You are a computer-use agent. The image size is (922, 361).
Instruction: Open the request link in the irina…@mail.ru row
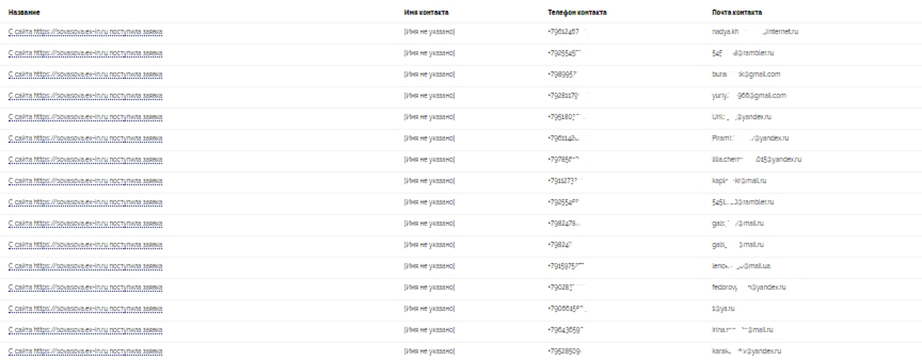[x=85, y=330]
